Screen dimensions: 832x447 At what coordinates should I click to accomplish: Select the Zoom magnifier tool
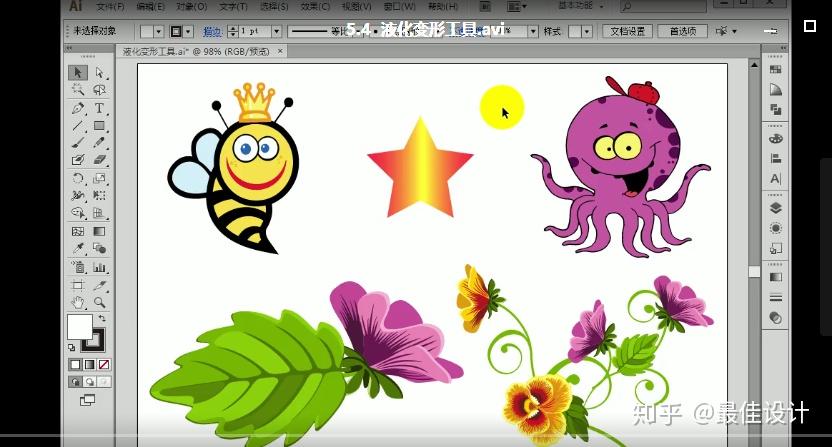pyautogui.click(x=99, y=303)
